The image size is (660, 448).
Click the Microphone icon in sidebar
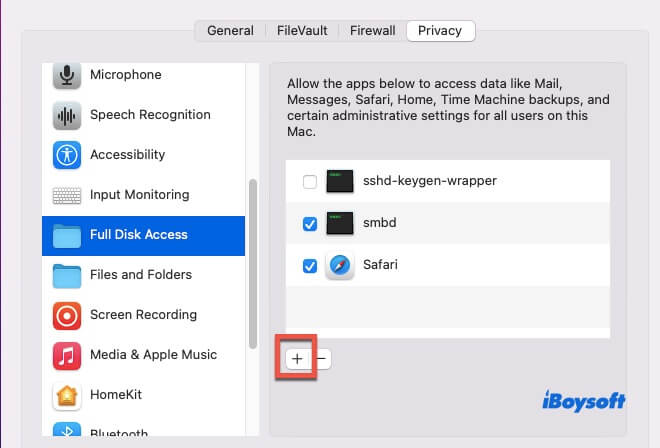[67, 75]
